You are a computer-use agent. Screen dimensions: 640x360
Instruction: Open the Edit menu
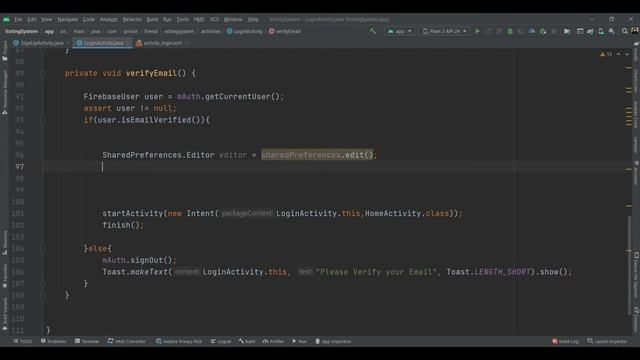coord(32,19)
